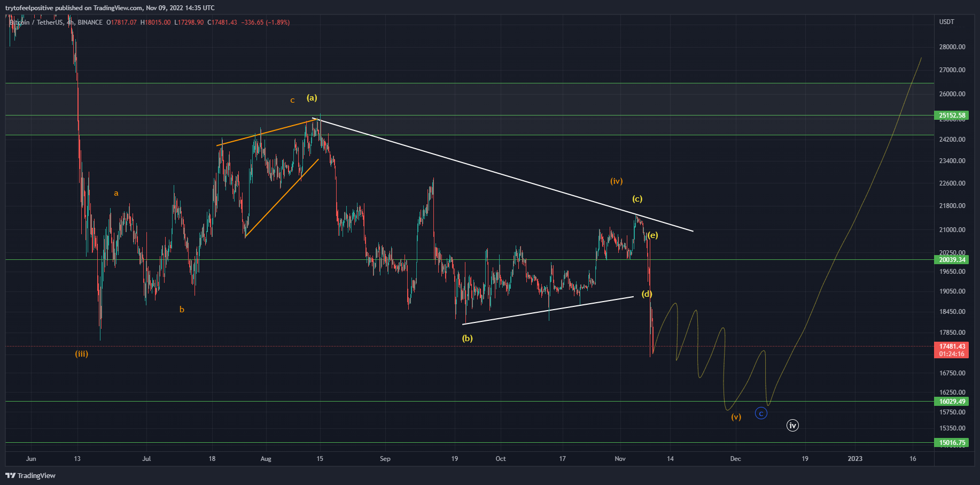Click the 16750.00 price axis value
This screenshot has height=485, width=980.
[x=952, y=373]
